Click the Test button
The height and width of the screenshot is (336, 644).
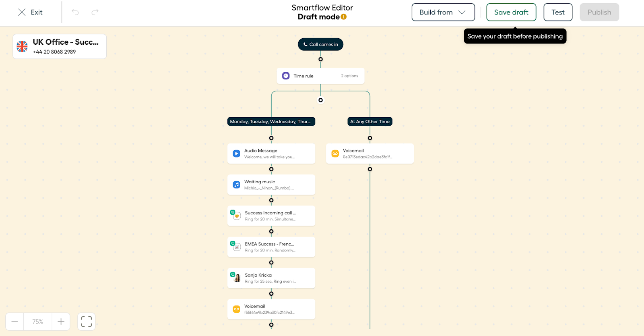click(558, 12)
